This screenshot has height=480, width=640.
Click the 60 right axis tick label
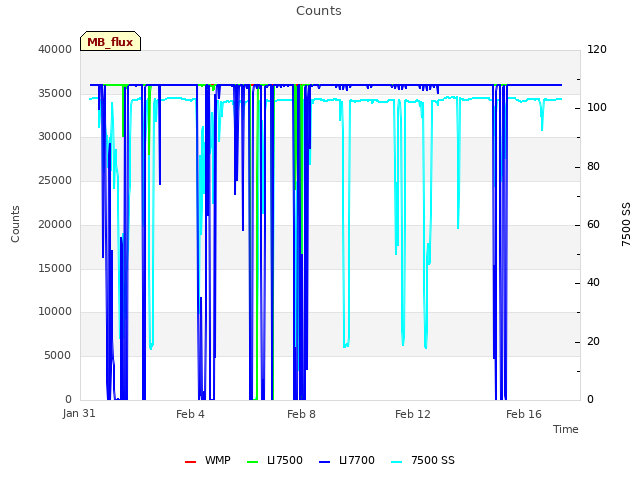point(593,224)
